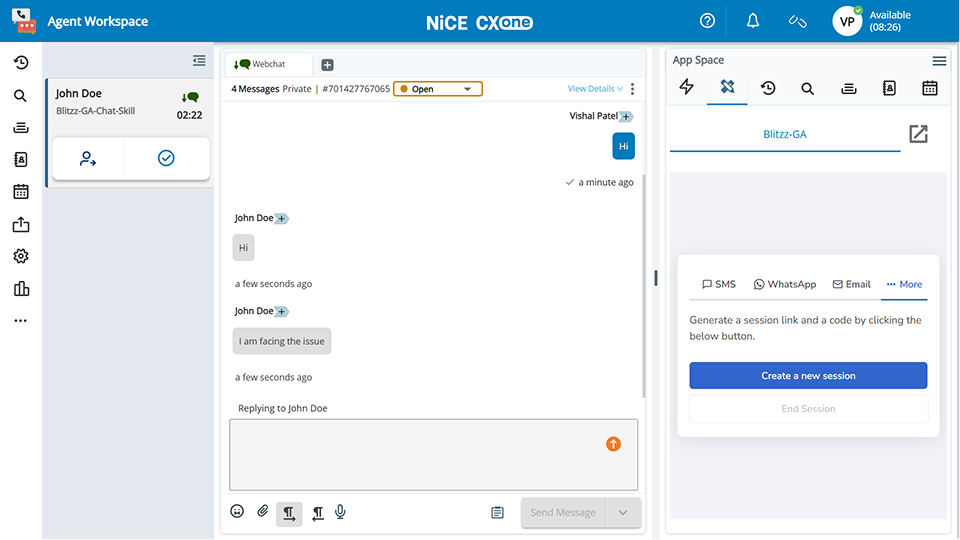
Task: Open the history tab in App Space
Action: (x=768, y=88)
